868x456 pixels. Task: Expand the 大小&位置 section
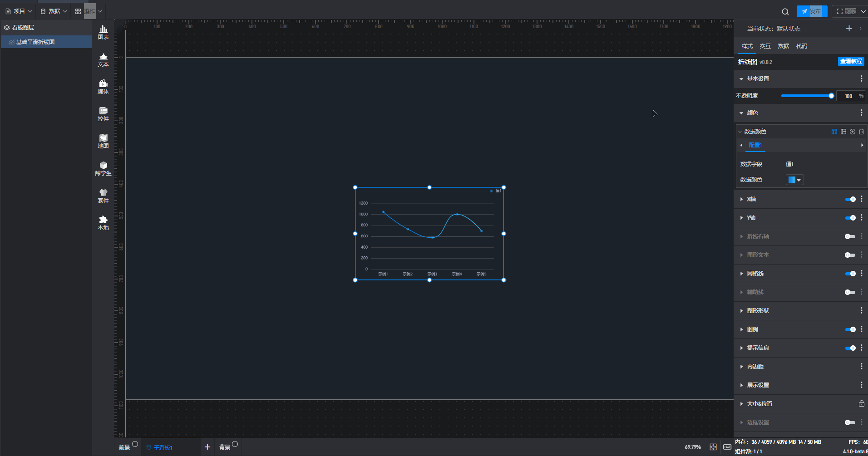point(741,404)
